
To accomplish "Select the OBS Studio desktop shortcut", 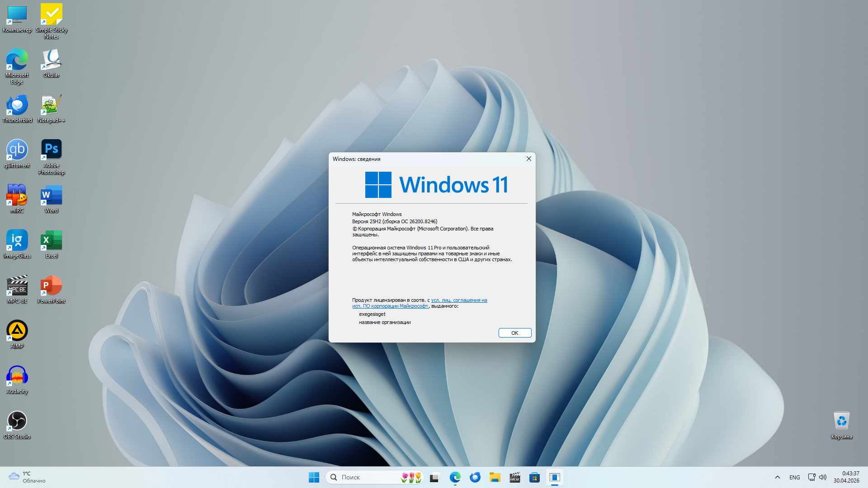I will (x=17, y=425).
